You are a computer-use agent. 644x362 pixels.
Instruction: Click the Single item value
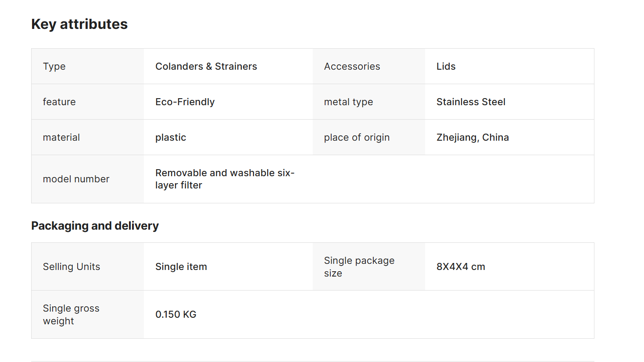[181, 266]
